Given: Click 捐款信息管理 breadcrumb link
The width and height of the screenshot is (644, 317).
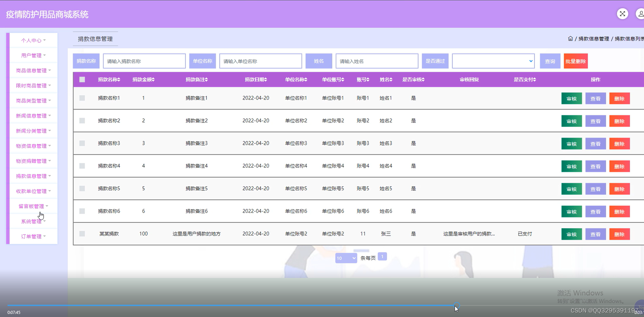Looking at the screenshot, I should (x=594, y=39).
